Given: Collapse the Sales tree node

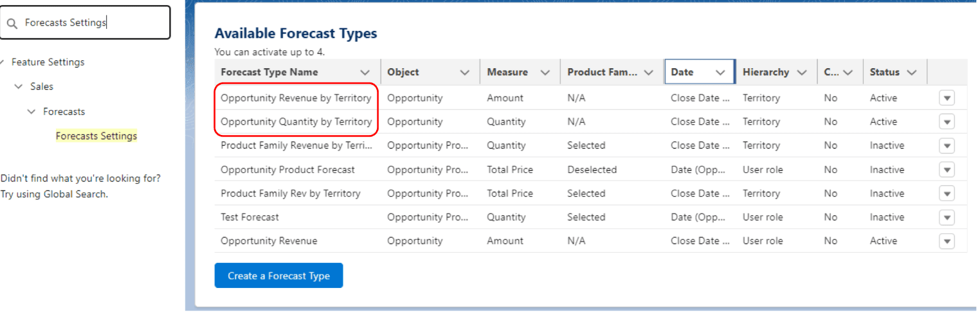Looking at the screenshot, I should click(x=18, y=87).
